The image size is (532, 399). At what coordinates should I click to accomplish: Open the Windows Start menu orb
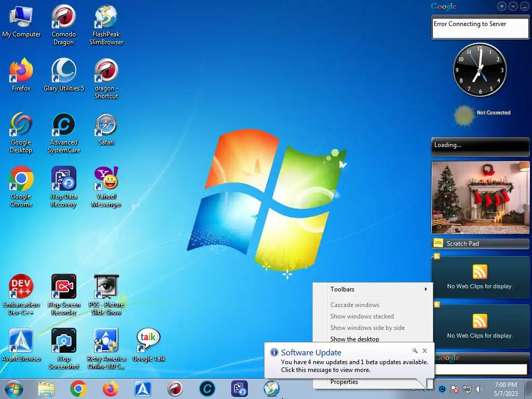(x=14, y=389)
